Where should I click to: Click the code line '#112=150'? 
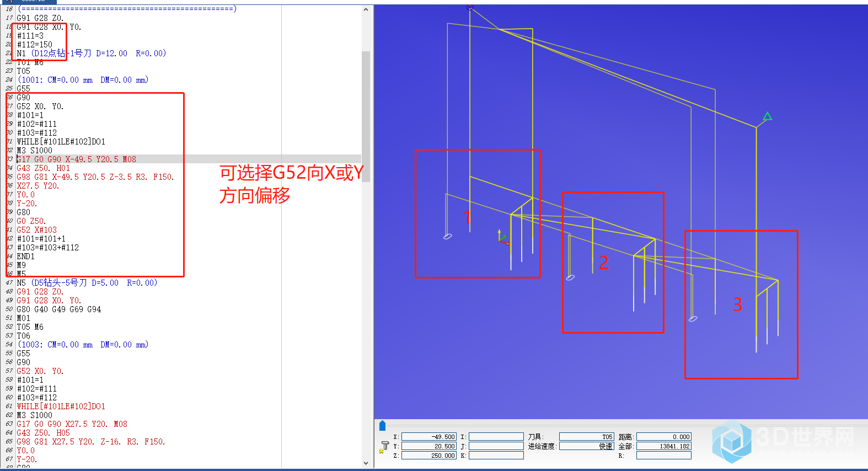pyautogui.click(x=35, y=45)
